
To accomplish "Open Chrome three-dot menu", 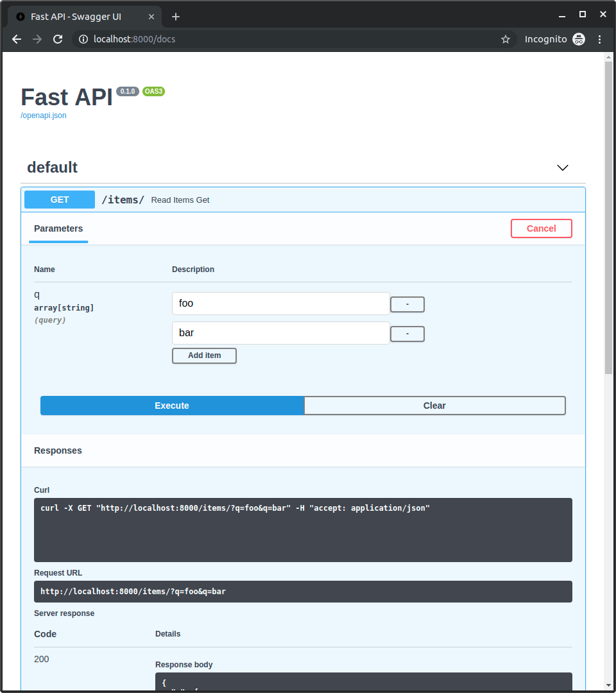I will (600, 39).
